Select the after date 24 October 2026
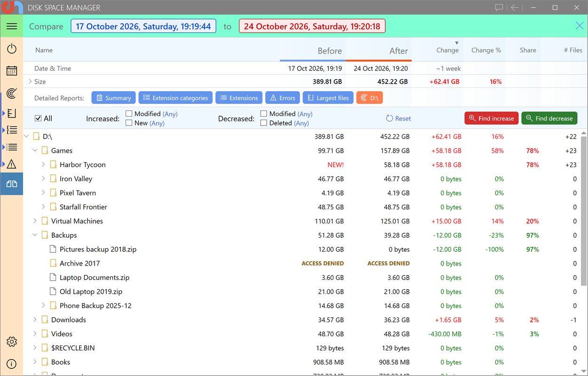This screenshot has width=588, height=376. click(x=312, y=26)
